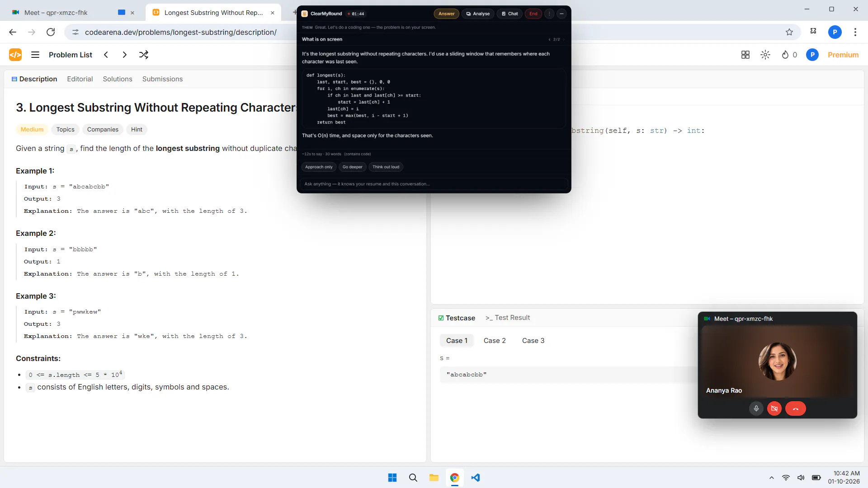Click the Premium link
The height and width of the screenshot is (488, 868).
(x=843, y=55)
